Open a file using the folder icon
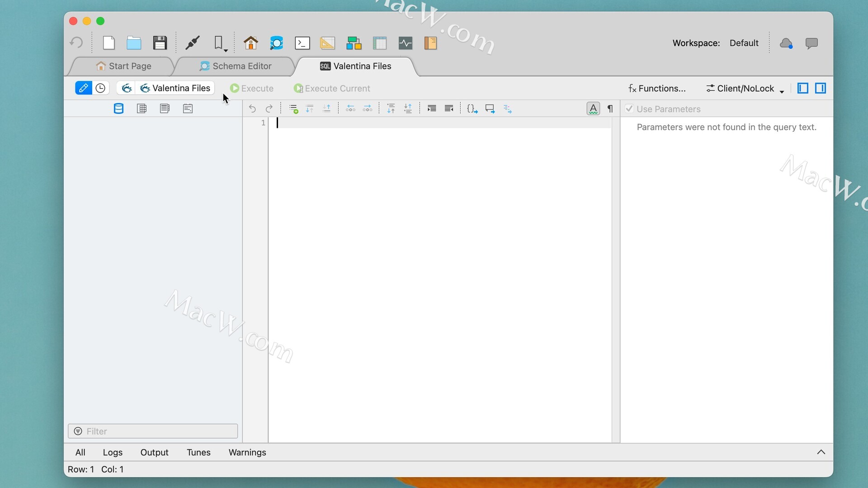 [134, 43]
